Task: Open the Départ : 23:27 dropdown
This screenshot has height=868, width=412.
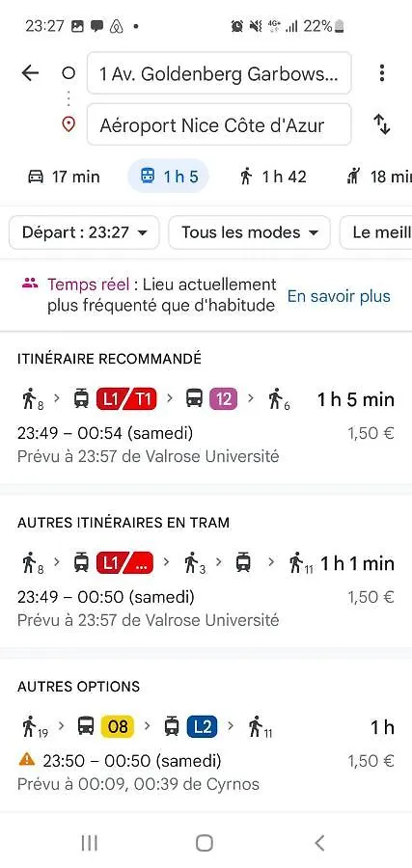Action: tap(84, 232)
